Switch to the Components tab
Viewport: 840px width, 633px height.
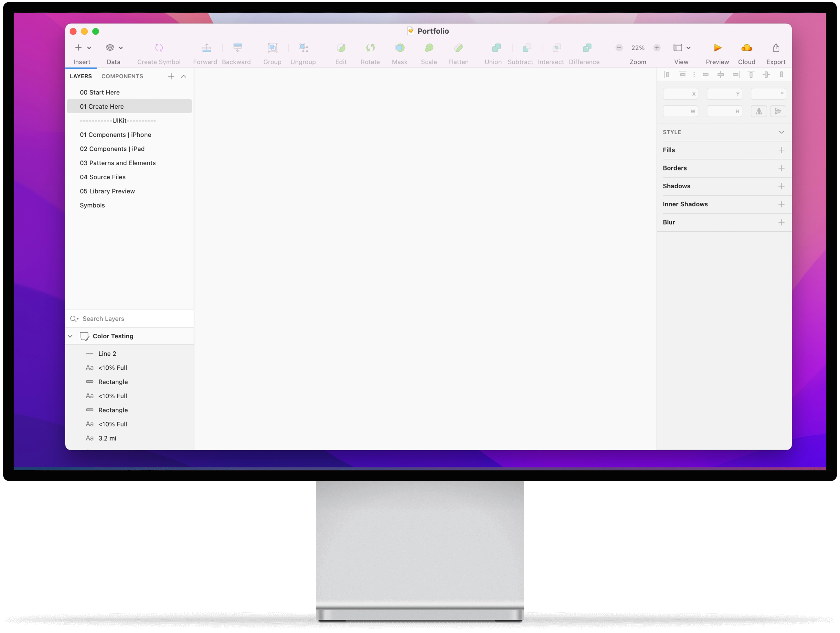coord(122,76)
